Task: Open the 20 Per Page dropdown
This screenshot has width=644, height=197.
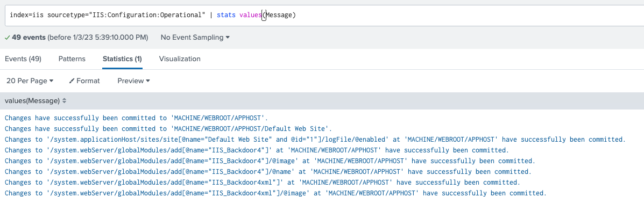Action: (30, 81)
